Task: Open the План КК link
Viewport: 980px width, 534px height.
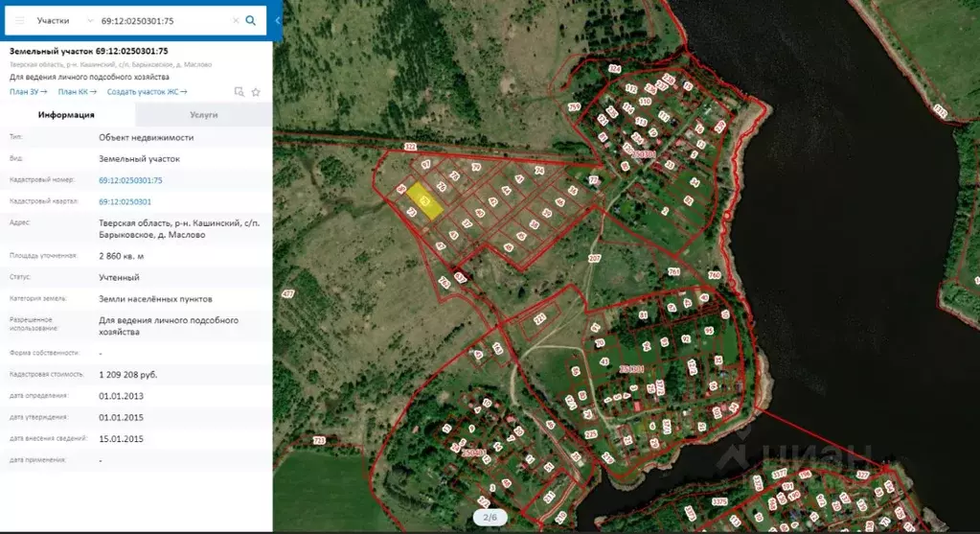Action: click(77, 92)
